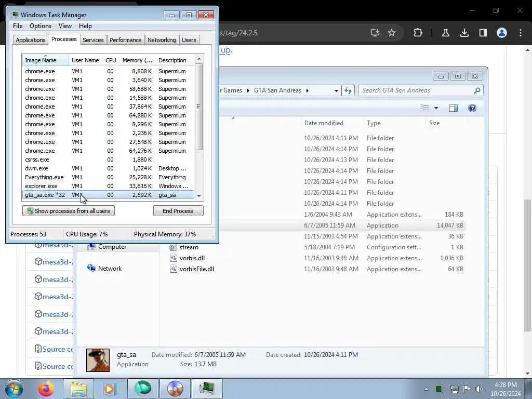The image size is (532, 399).
Task: Open the volume speaker tray icon
Action: tap(479, 389)
